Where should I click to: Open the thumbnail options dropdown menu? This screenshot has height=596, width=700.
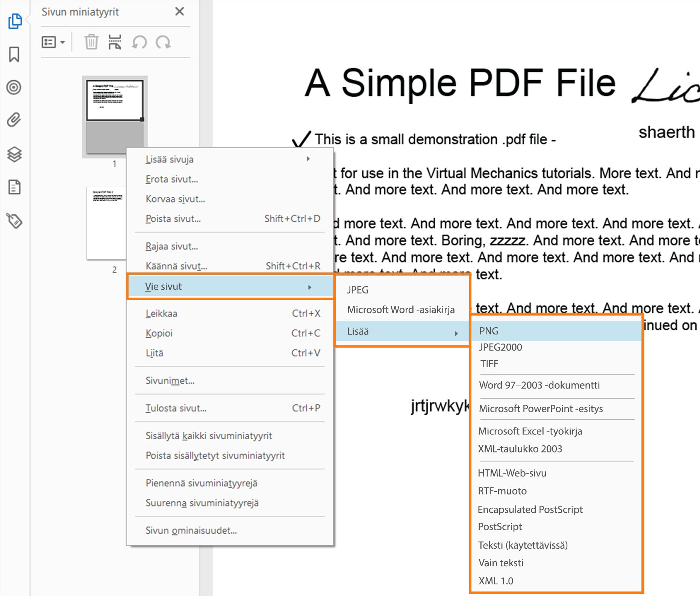(x=53, y=42)
